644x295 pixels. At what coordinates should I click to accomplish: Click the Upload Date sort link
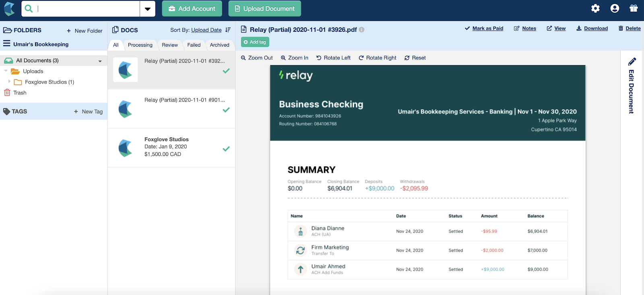[x=206, y=30]
